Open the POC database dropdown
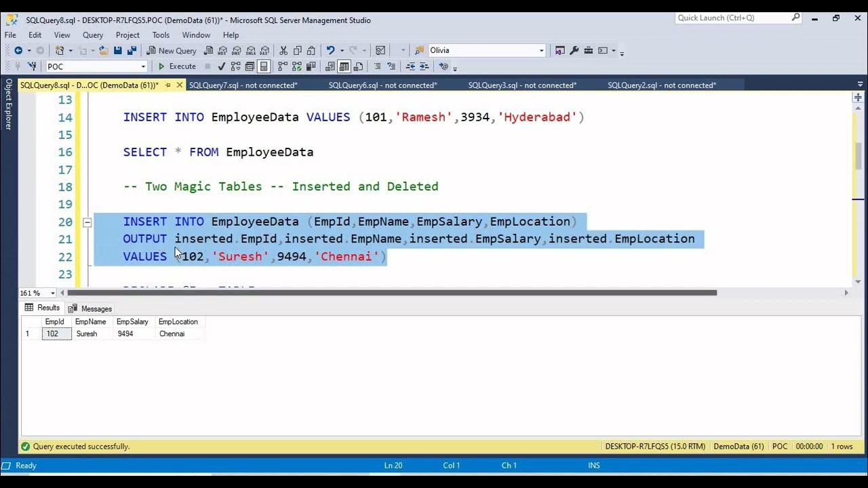868x488 pixels. 143,66
